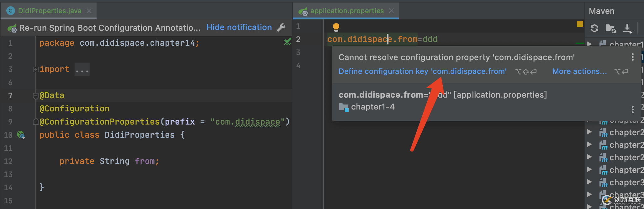Expand the collapsed import block

35,69
